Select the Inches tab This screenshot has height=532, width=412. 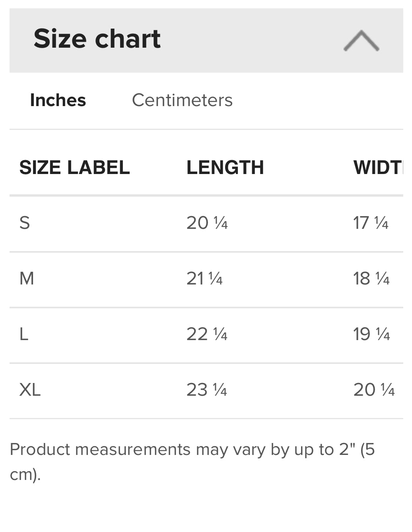[x=58, y=100]
